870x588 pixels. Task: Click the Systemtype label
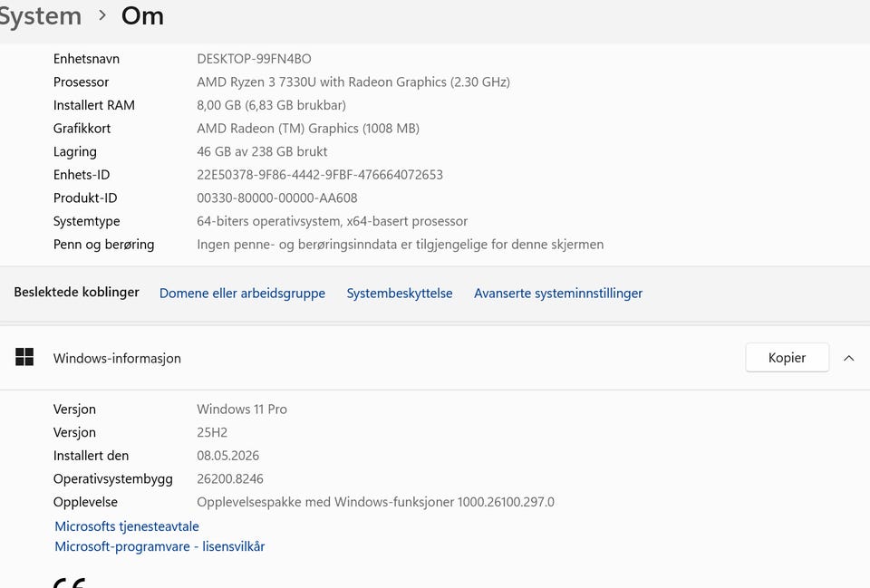[x=86, y=221]
